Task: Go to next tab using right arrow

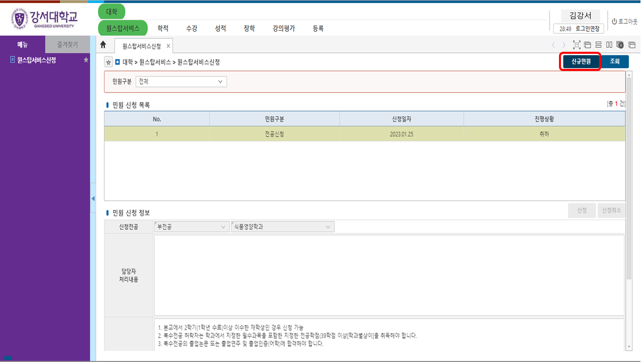Action: pos(564,45)
